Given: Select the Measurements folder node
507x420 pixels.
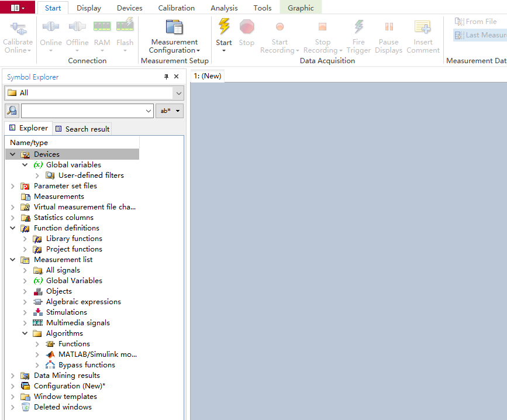Looking at the screenshot, I should (59, 197).
